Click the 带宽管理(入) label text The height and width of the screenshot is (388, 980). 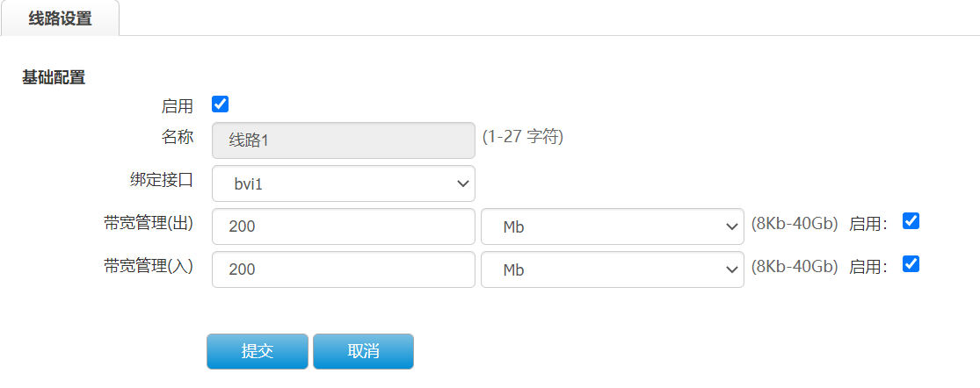(x=149, y=266)
